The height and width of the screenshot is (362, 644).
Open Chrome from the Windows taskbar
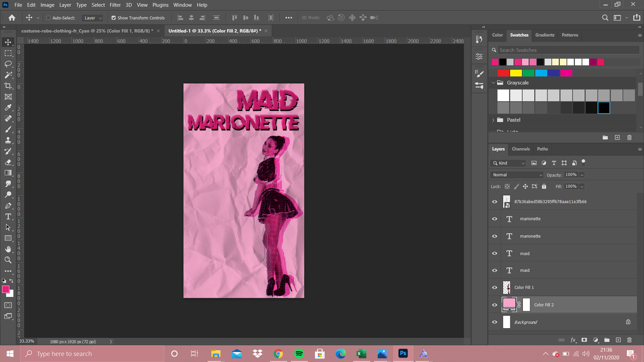coord(279,354)
